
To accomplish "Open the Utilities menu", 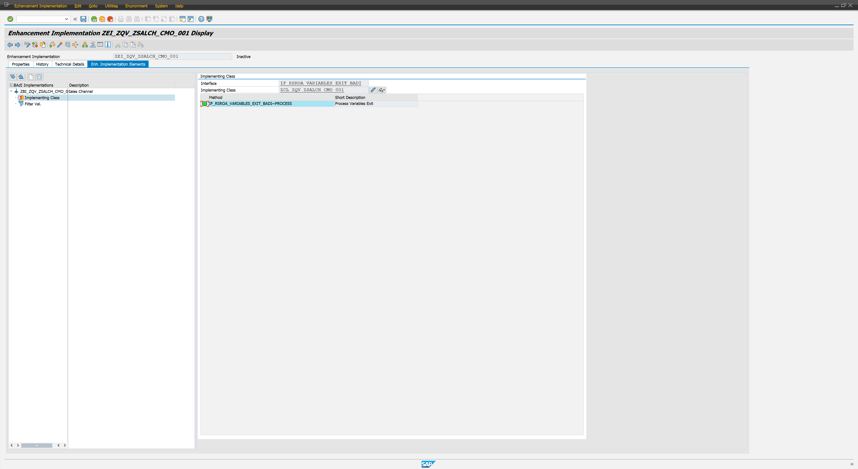I will [x=111, y=6].
